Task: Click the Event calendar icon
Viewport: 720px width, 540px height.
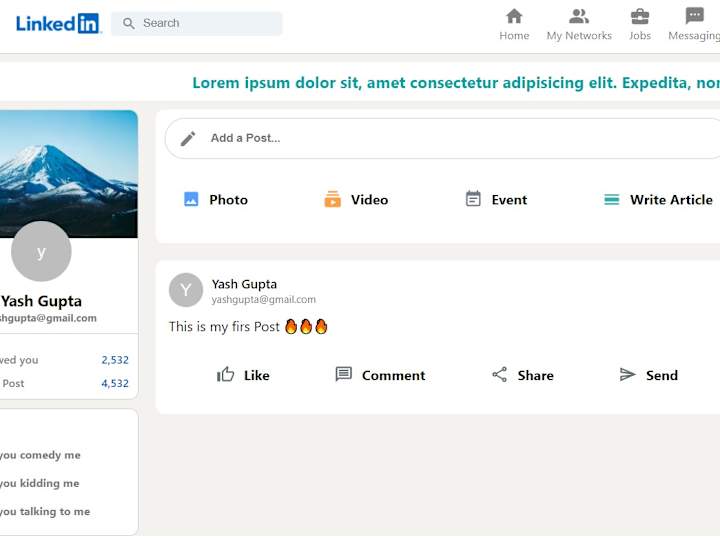Action: pyautogui.click(x=473, y=199)
